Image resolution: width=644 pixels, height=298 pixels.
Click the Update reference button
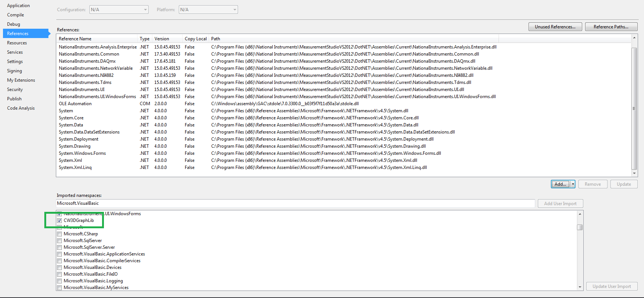point(624,184)
